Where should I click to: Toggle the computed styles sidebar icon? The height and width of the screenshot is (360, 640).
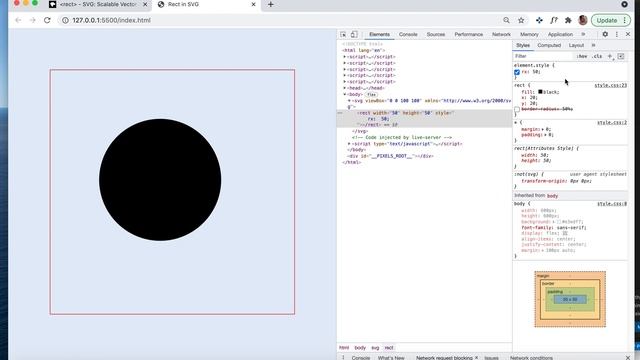point(621,56)
